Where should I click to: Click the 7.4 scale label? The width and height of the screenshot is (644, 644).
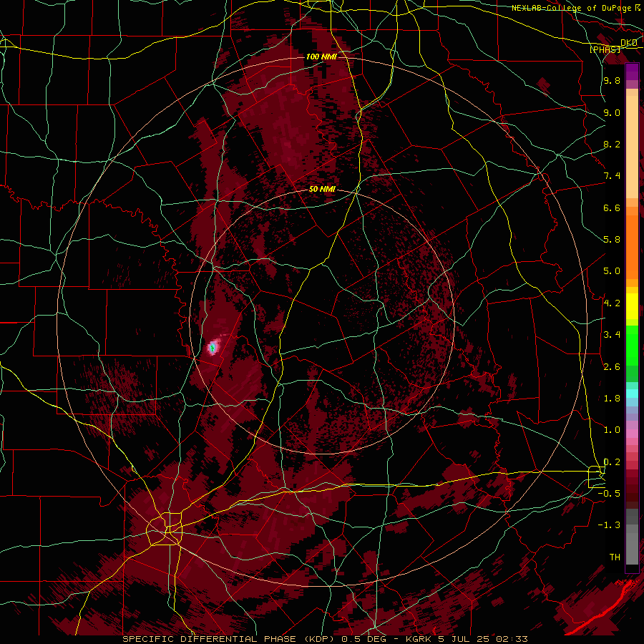click(612, 176)
